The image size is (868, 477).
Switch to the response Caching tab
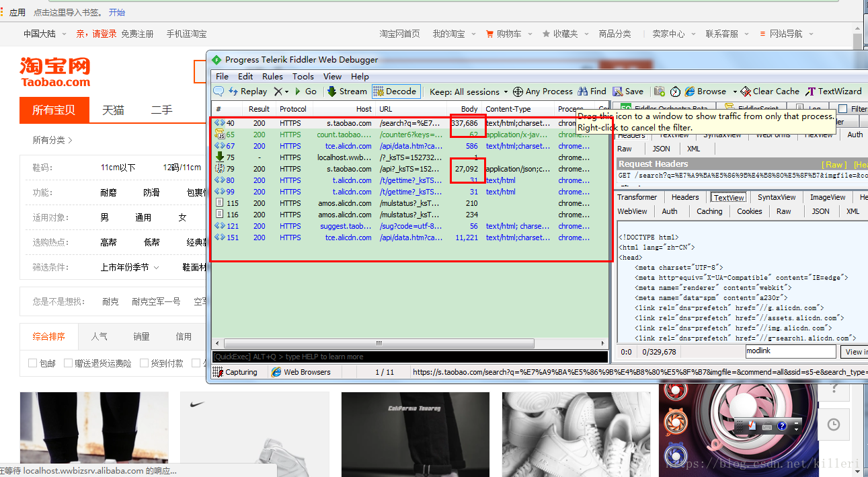point(709,211)
